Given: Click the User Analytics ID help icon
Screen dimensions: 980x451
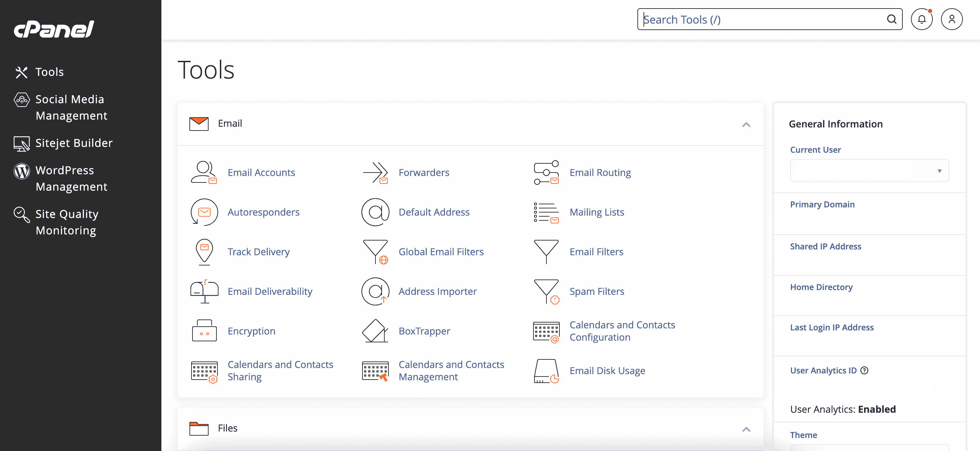Looking at the screenshot, I should [865, 370].
